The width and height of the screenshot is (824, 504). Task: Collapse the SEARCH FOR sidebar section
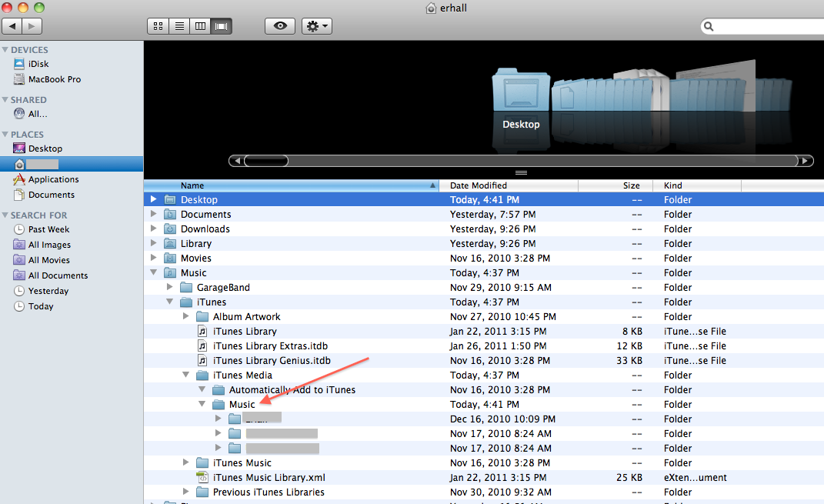click(x=5, y=215)
